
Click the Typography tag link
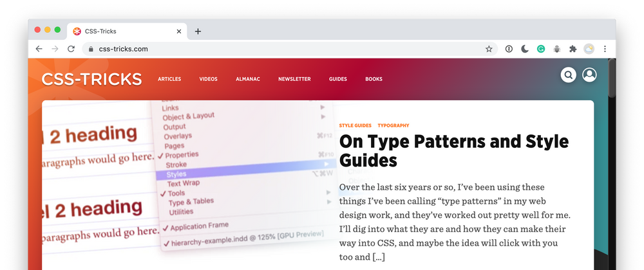393,125
